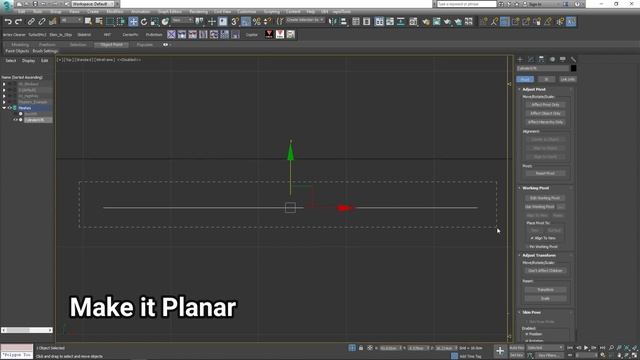This screenshot has width=640, height=360.
Task: Collapse the Adjust Pivot rollout
Action: (520, 89)
